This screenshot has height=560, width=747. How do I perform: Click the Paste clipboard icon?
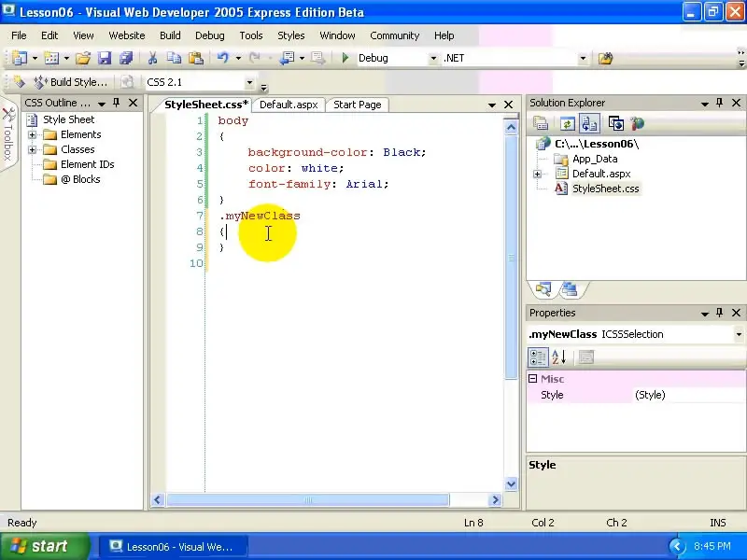click(196, 58)
